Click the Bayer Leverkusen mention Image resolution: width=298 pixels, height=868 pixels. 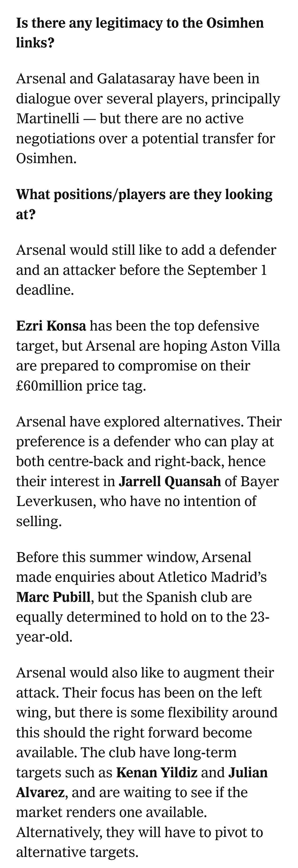[x=148, y=491]
